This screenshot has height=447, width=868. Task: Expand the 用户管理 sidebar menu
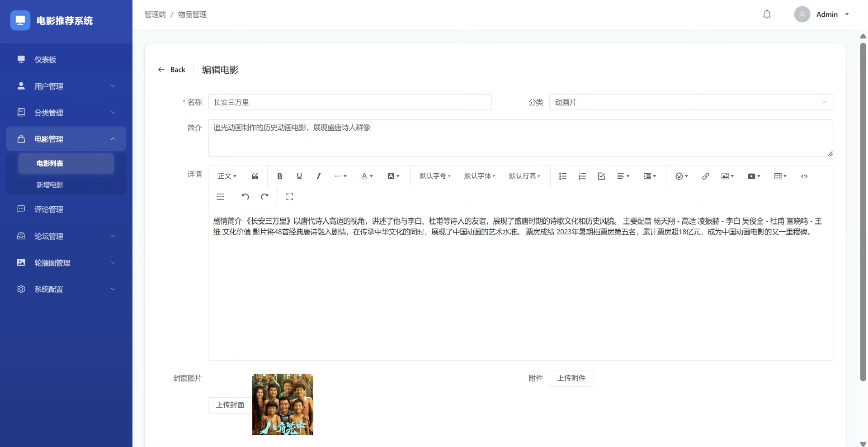(x=66, y=86)
